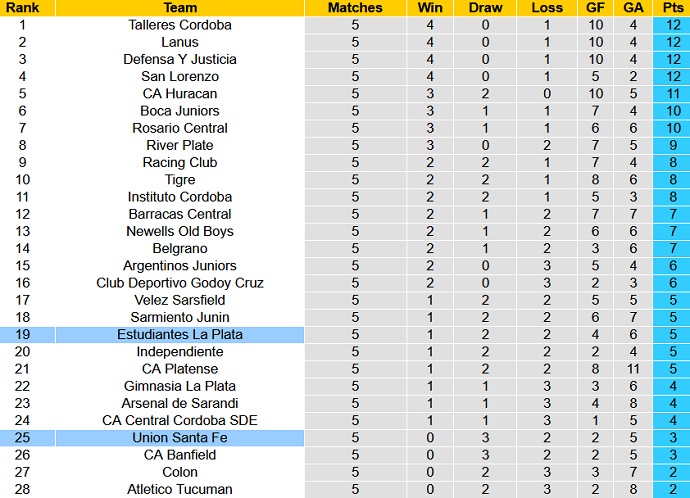The width and height of the screenshot is (690, 498).
Task: Click the Win column header
Action: 430,7
